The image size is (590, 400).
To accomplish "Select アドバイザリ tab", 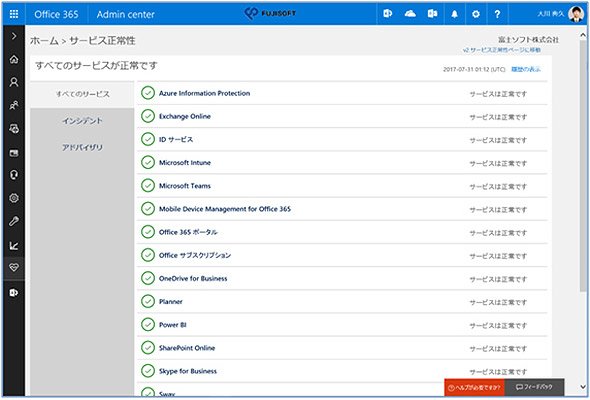I will click(x=82, y=148).
